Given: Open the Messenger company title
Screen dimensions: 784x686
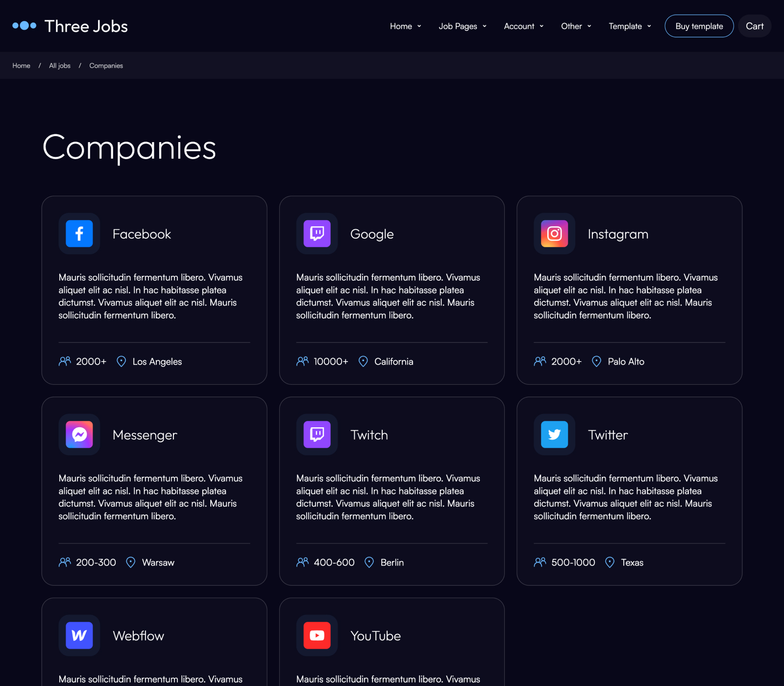Looking at the screenshot, I should pyautogui.click(x=145, y=436).
